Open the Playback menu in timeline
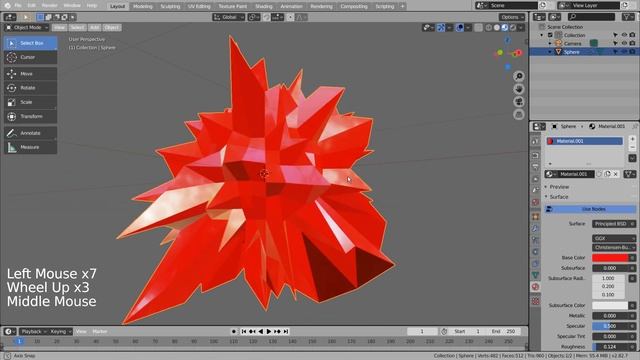This screenshot has width=640, height=360. pos(33,331)
